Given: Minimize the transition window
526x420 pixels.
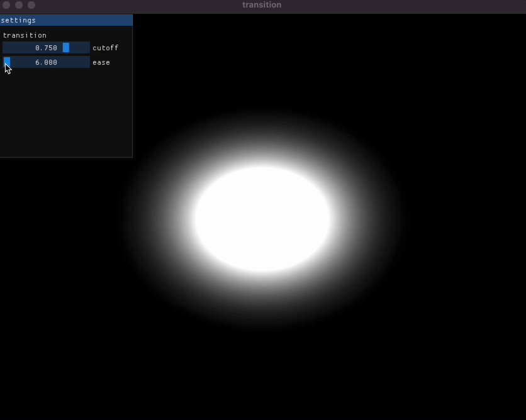Looking at the screenshot, I should (x=19, y=5).
